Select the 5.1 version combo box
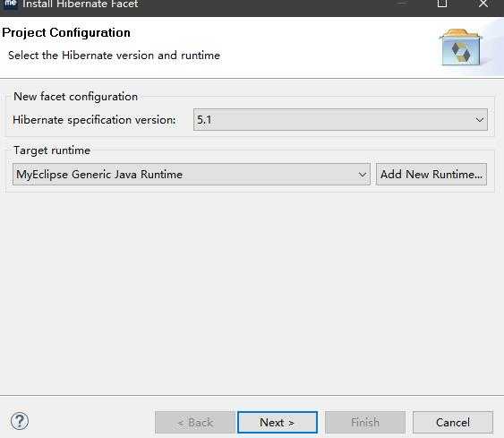 (340, 120)
